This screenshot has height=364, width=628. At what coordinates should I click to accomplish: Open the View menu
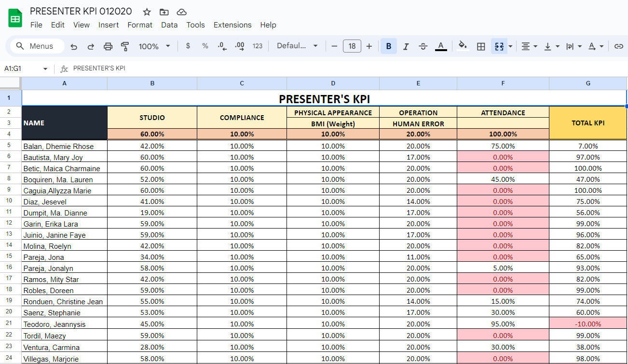pyautogui.click(x=82, y=25)
